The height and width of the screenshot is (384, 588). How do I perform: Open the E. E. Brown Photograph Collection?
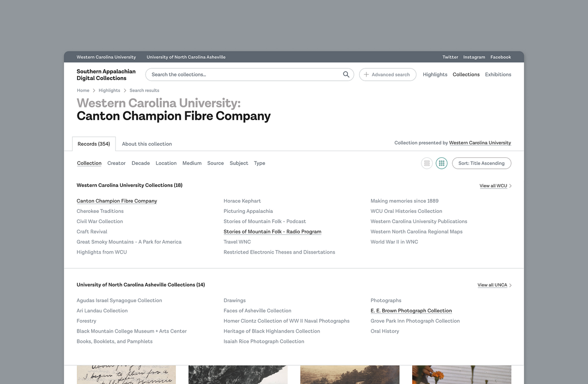pos(411,310)
